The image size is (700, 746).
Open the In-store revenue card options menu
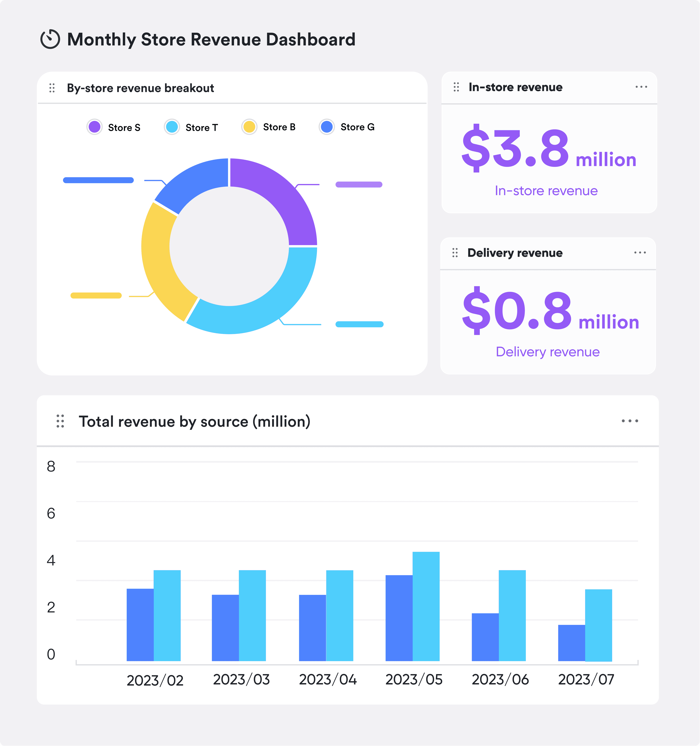(x=641, y=87)
